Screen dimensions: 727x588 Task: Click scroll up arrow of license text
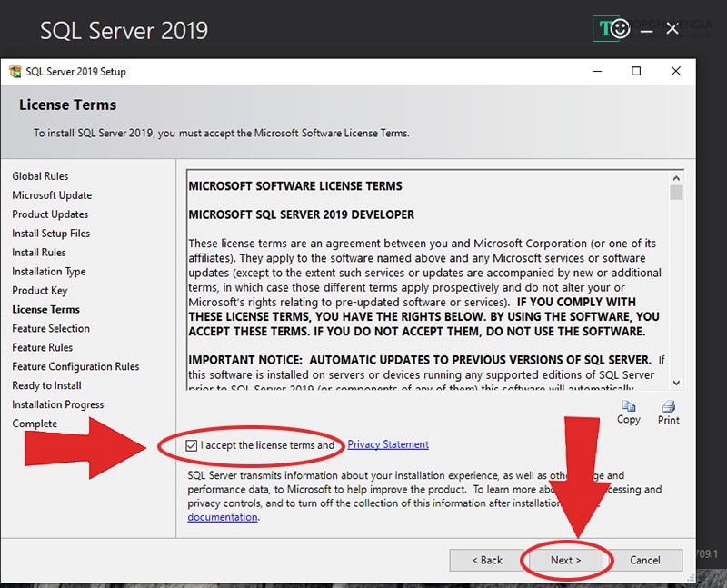676,176
